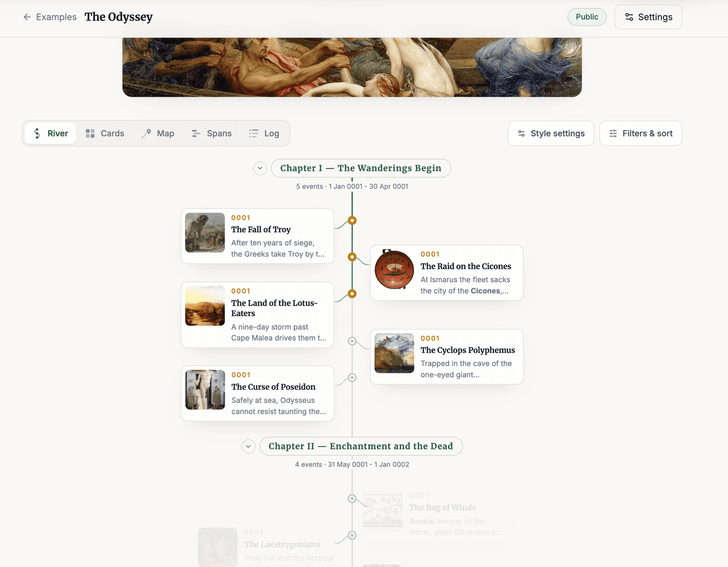Select the Lotus-Eaters timeline marker
The image size is (728, 567).
pos(352,294)
